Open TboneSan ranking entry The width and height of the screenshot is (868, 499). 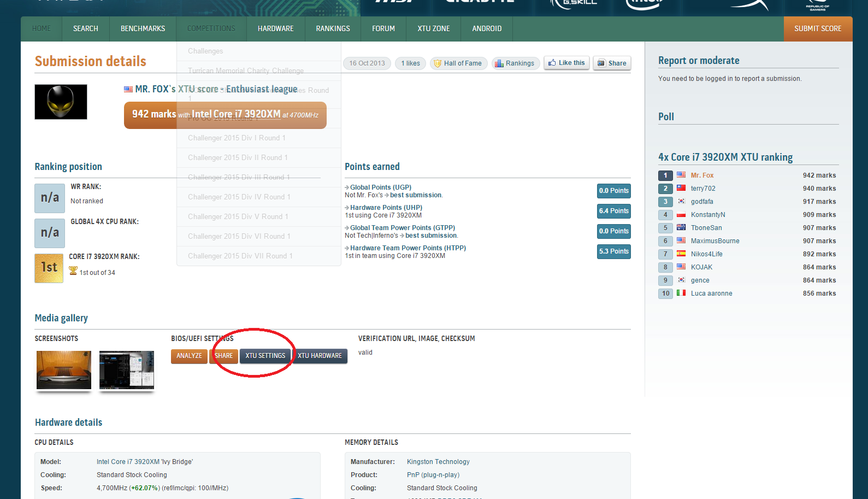(x=706, y=228)
